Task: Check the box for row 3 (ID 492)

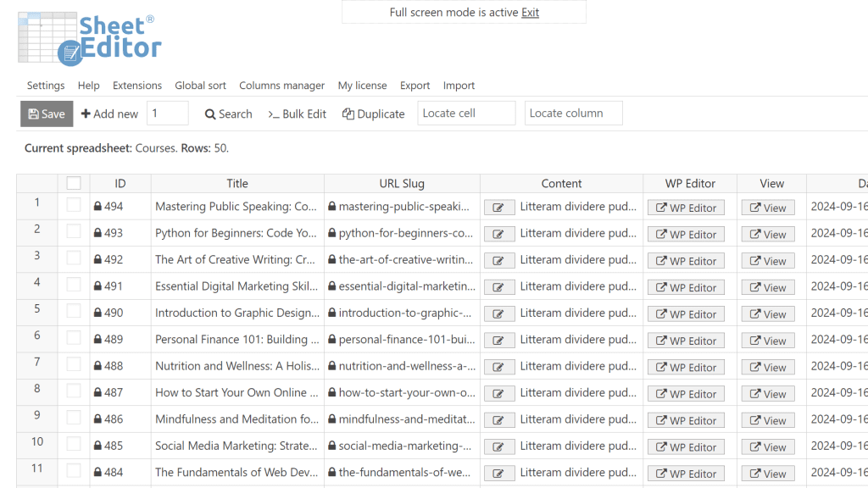Action: pyautogui.click(x=74, y=258)
